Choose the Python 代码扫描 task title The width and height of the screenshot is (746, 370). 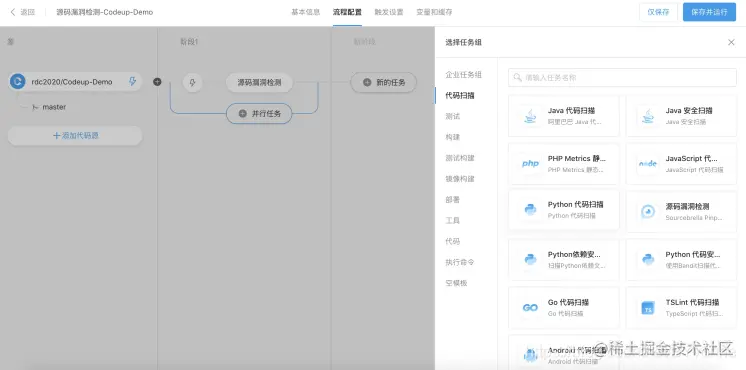tap(576, 204)
